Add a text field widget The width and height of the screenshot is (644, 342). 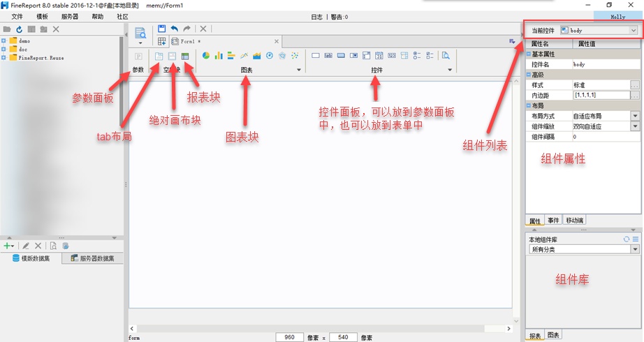(x=316, y=55)
